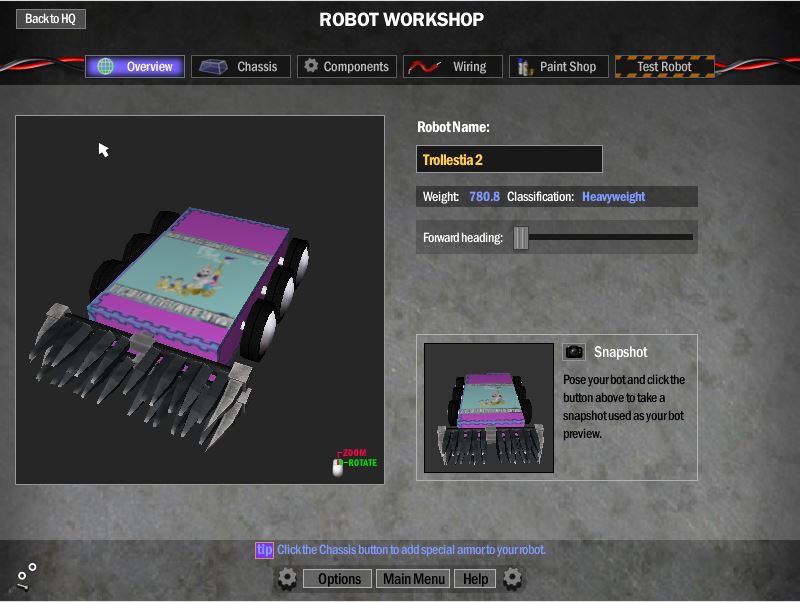The width and height of the screenshot is (800, 602).
Task: Take a snapshot with the camera icon
Action: click(574, 352)
